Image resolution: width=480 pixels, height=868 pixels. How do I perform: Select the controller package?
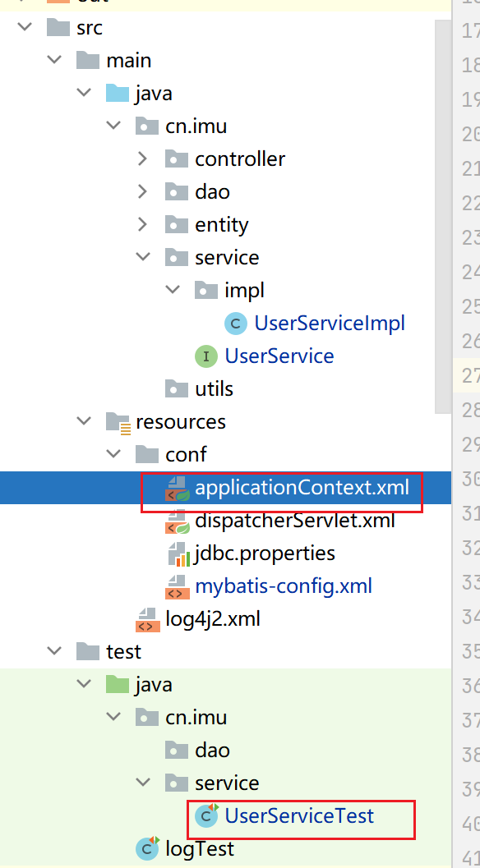(240, 158)
